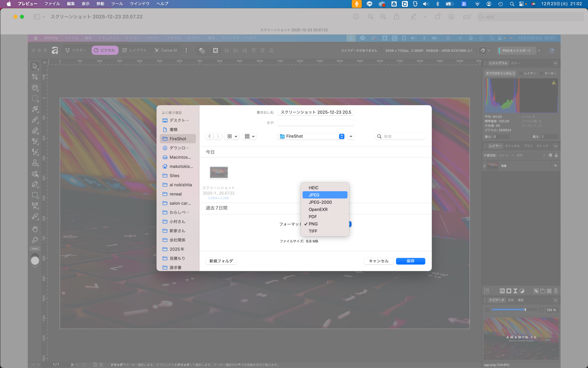
Task: Collapse the save dialog with the chevron button
Action: (x=351, y=136)
